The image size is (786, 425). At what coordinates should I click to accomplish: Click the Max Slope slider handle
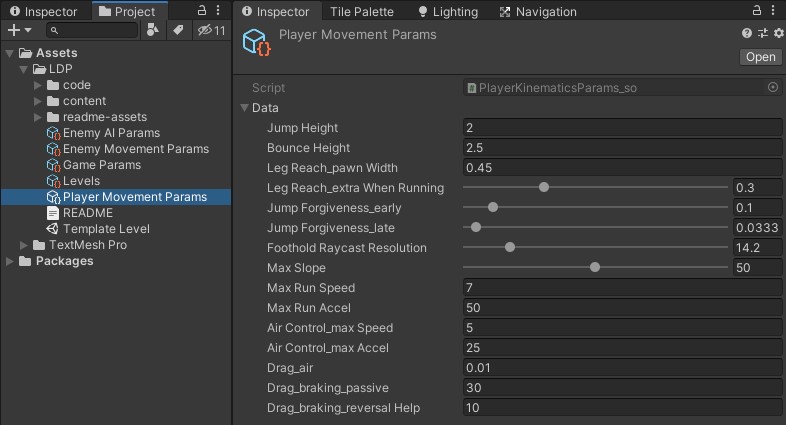point(595,267)
